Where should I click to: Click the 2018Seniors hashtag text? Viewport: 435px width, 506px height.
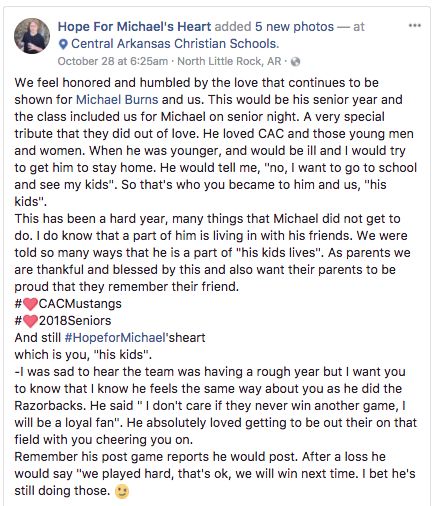tap(75, 321)
